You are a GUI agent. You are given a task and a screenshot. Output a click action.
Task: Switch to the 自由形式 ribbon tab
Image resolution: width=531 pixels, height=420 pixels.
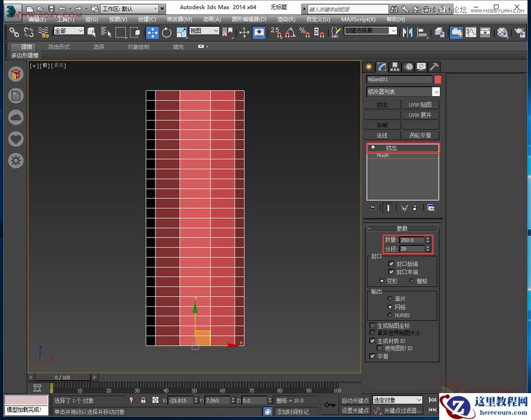[x=59, y=47]
